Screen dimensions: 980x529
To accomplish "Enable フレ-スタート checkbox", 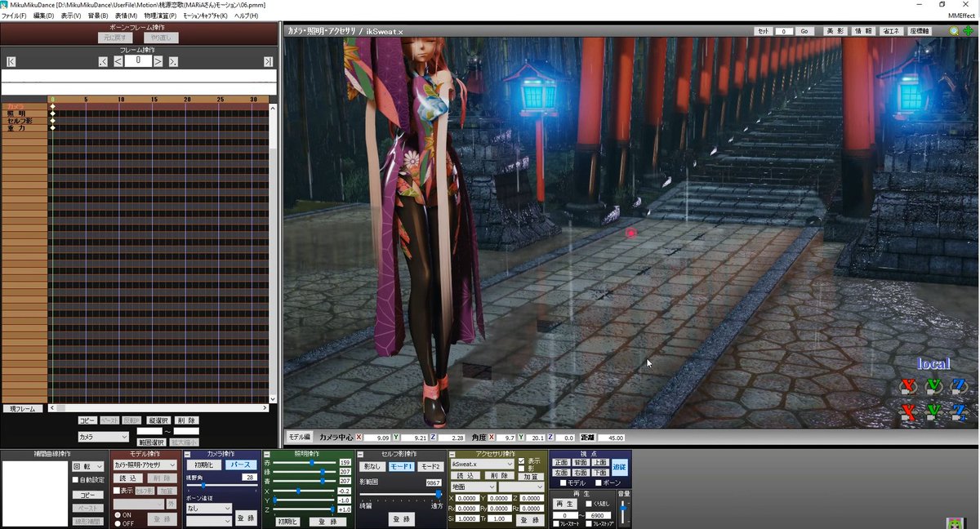I will click(x=556, y=523).
